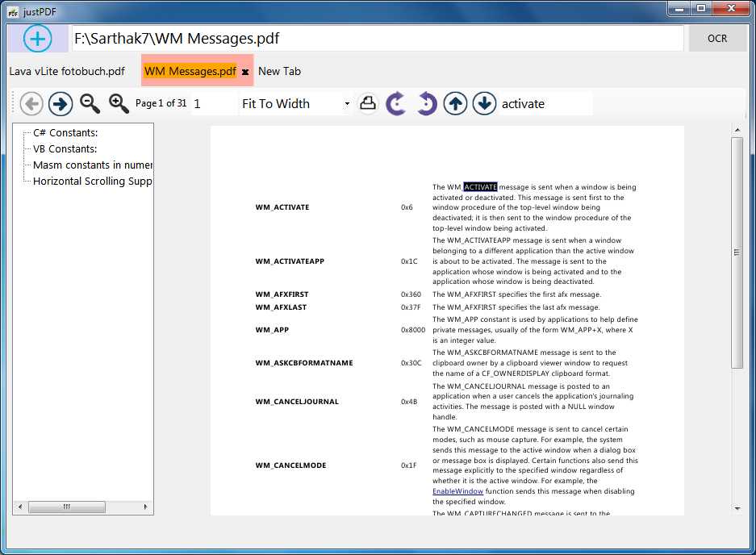
Task: Open the Fit To Width dropdown
Action: [x=295, y=104]
